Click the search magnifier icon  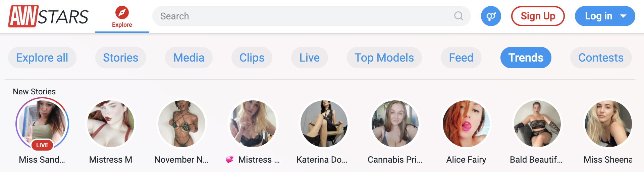point(459,16)
